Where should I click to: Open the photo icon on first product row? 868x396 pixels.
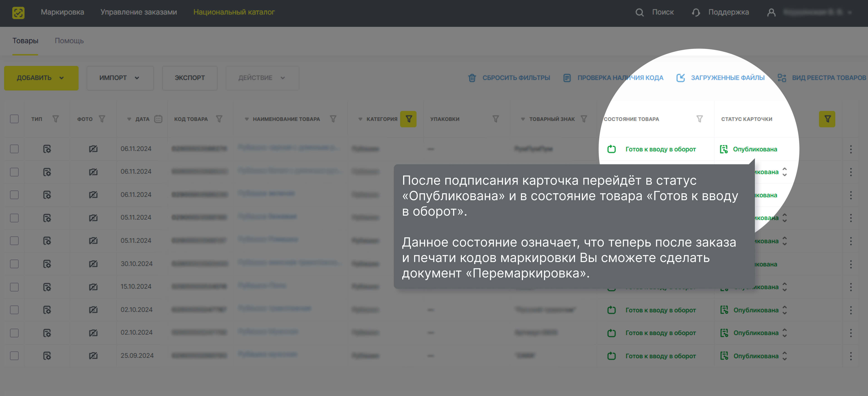[x=93, y=149]
